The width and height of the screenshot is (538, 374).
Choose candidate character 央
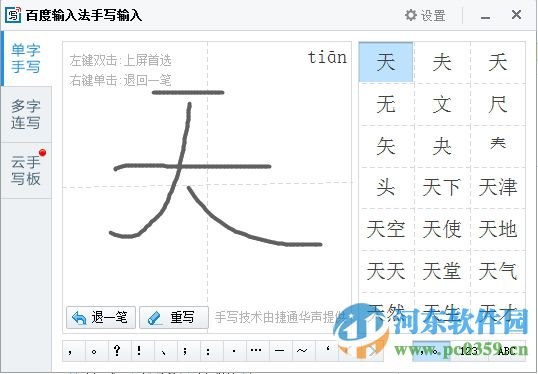click(x=442, y=146)
